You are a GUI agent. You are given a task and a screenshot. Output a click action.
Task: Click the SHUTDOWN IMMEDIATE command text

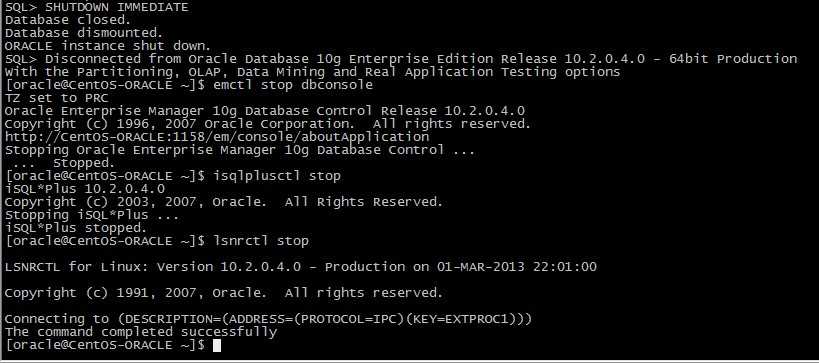(x=116, y=7)
